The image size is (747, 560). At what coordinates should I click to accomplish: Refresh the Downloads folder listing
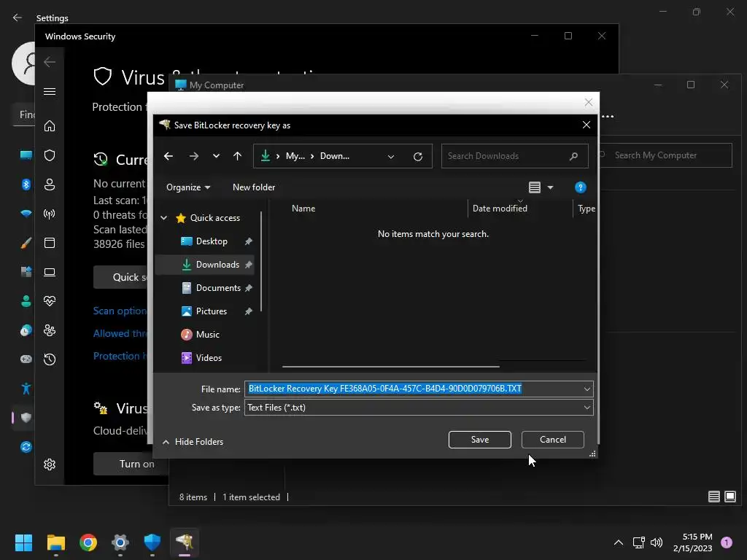[x=418, y=156]
